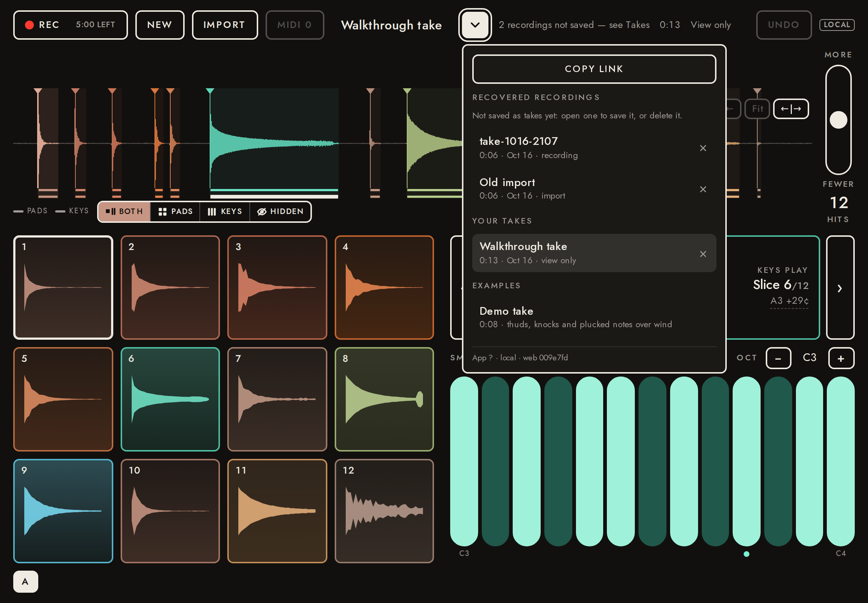The image size is (868, 603).
Task: Trigger pad 2
Action: (170, 288)
